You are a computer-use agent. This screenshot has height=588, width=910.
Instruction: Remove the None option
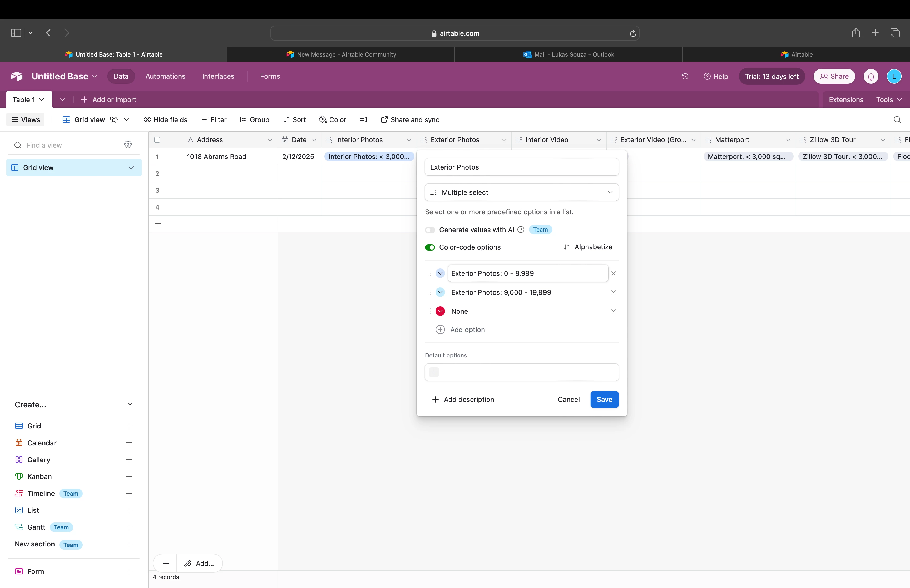[x=613, y=311]
